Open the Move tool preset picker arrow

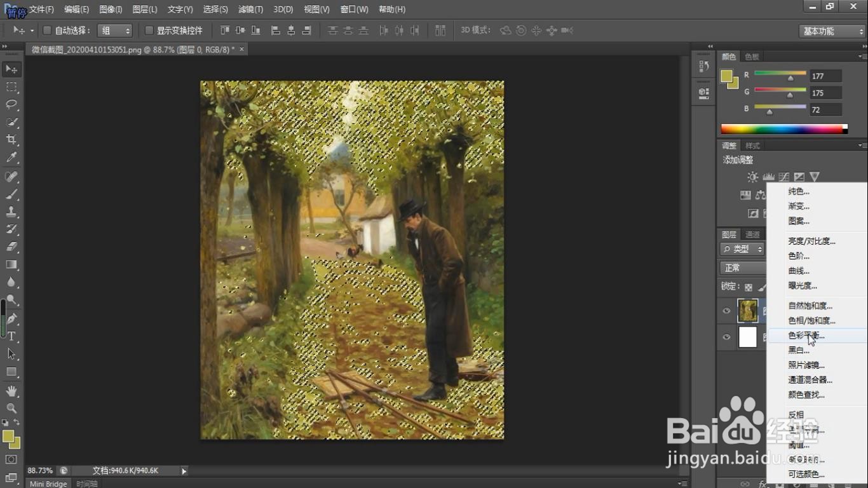(x=32, y=30)
